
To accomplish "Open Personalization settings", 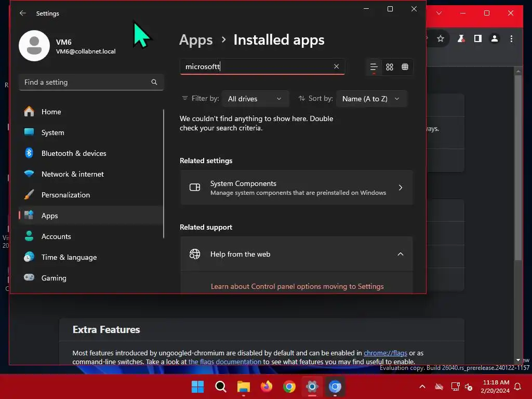I will coord(91,195).
